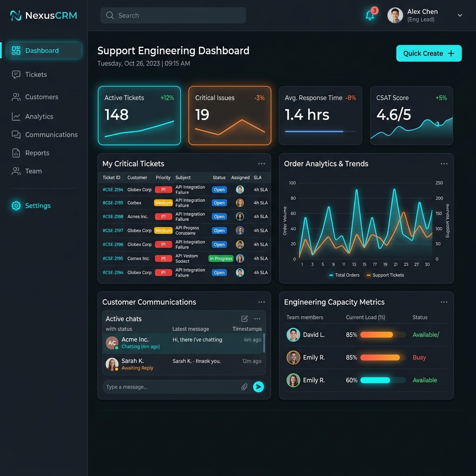Screen dimensions: 476x476
Task: Open the Dashboard menu item
Action: pos(44,50)
